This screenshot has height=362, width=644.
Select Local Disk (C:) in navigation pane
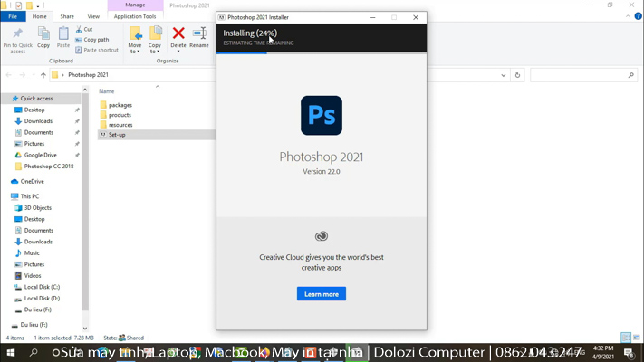(x=42, y=287)
